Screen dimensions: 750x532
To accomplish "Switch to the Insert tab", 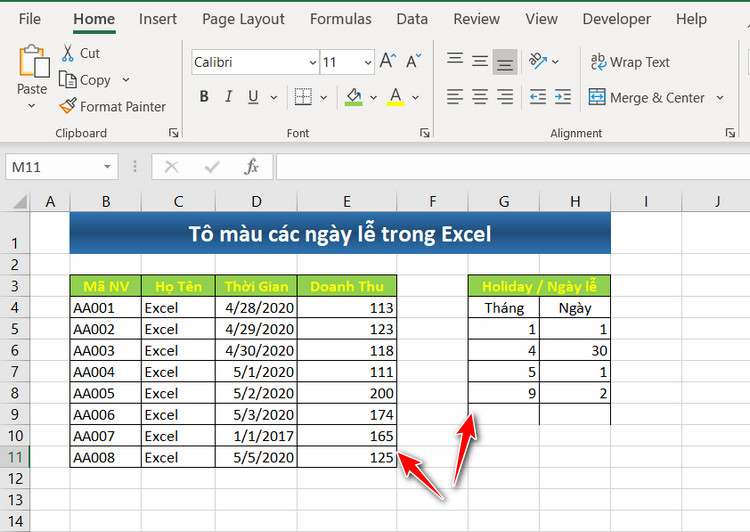I will tap(157, 19).
